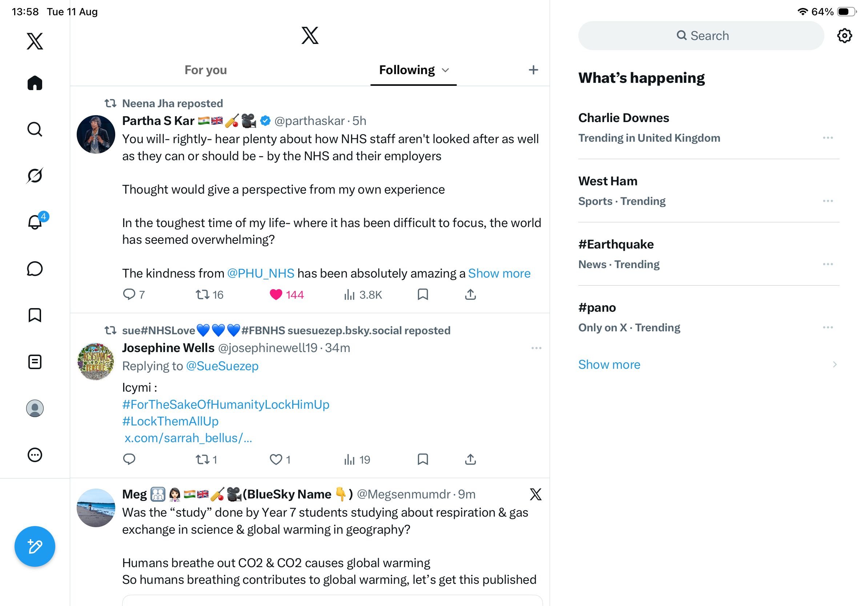Show more of Partha S Kar's post
Image resolution: width=868 pixels, height=606 pixels.
click(499, 273)
